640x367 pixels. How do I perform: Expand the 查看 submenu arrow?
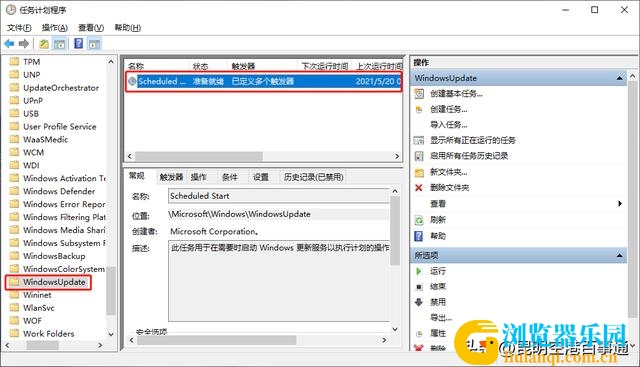pyautogui.click(x=620, y=204)
